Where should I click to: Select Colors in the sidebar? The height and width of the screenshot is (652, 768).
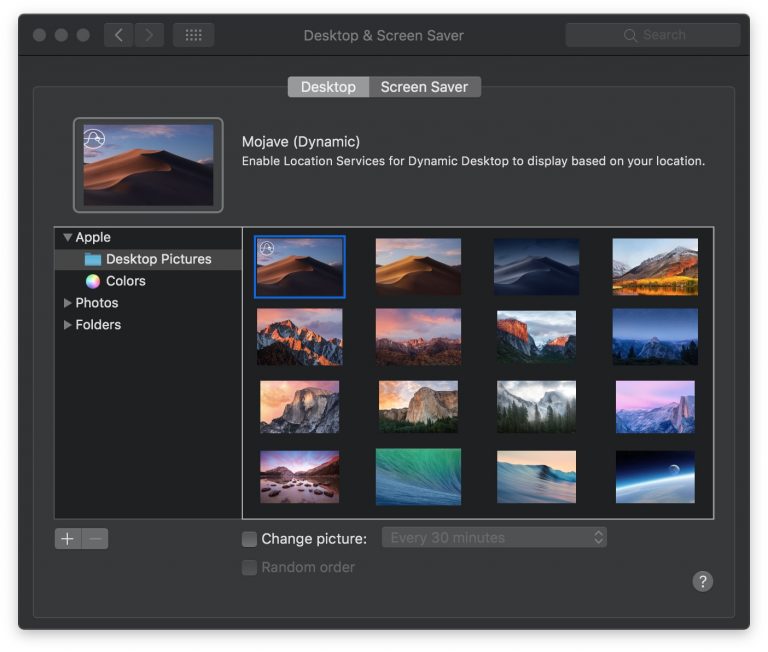[148, 281]
